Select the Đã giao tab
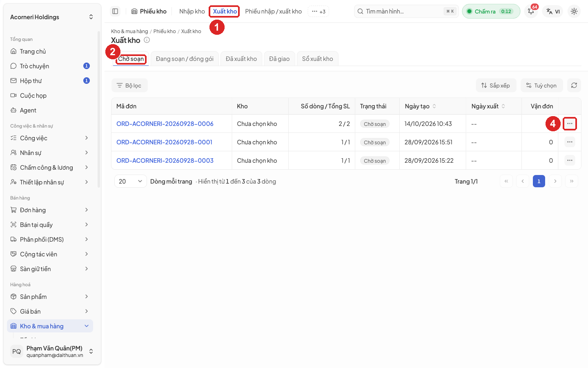This screenshot has height=368, width=588. (x=279, y=59)
